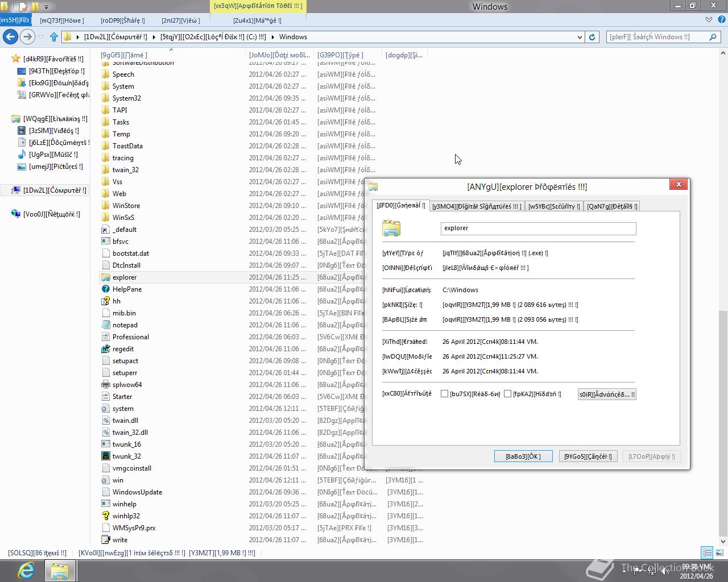The image size is (728, 582).
Task: Select the notepad application icon
Action: tap(105, 325)
